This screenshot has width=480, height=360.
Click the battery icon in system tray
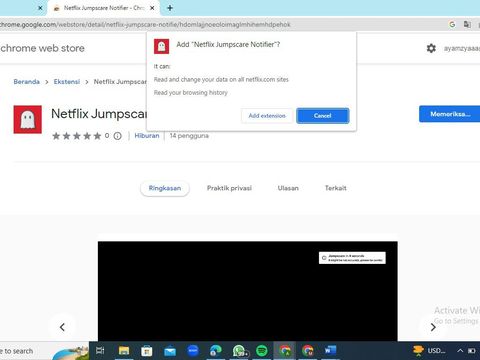[472, 351]
